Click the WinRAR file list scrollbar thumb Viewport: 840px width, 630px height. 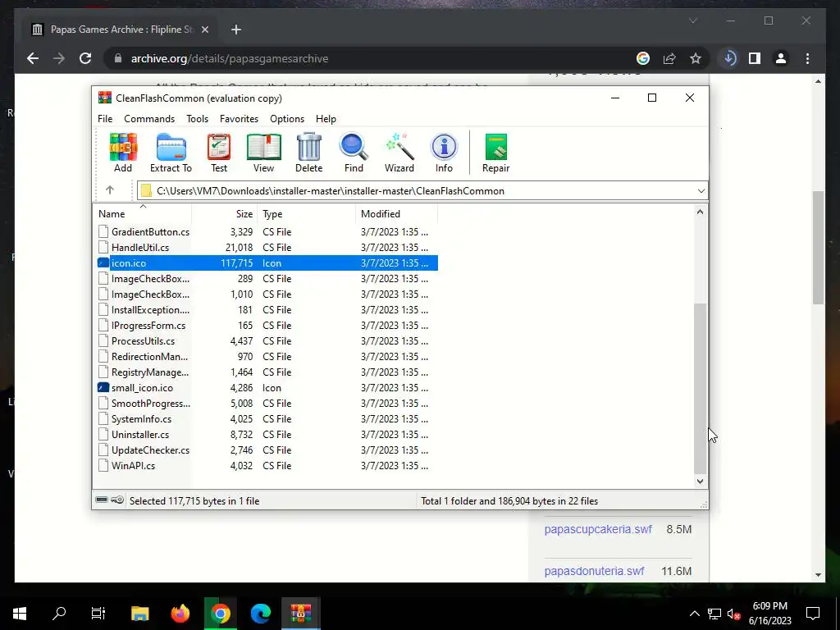pos(700,388)
